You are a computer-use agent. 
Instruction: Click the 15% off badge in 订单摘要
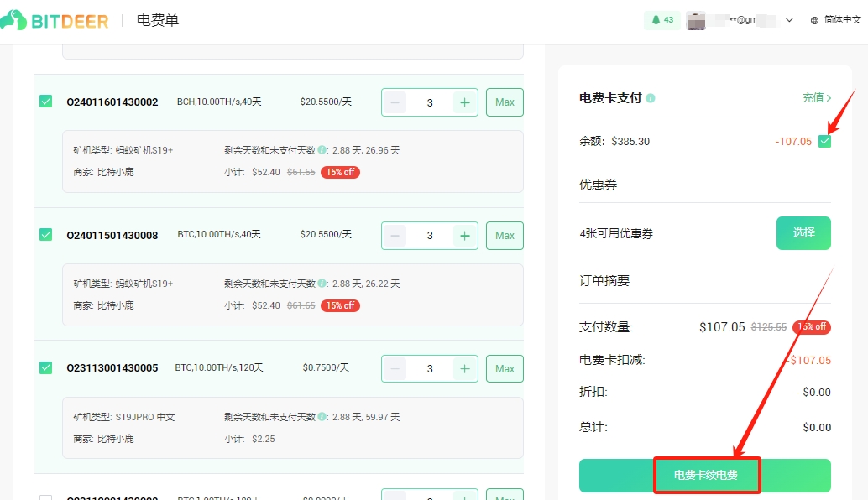coord(812,327)
